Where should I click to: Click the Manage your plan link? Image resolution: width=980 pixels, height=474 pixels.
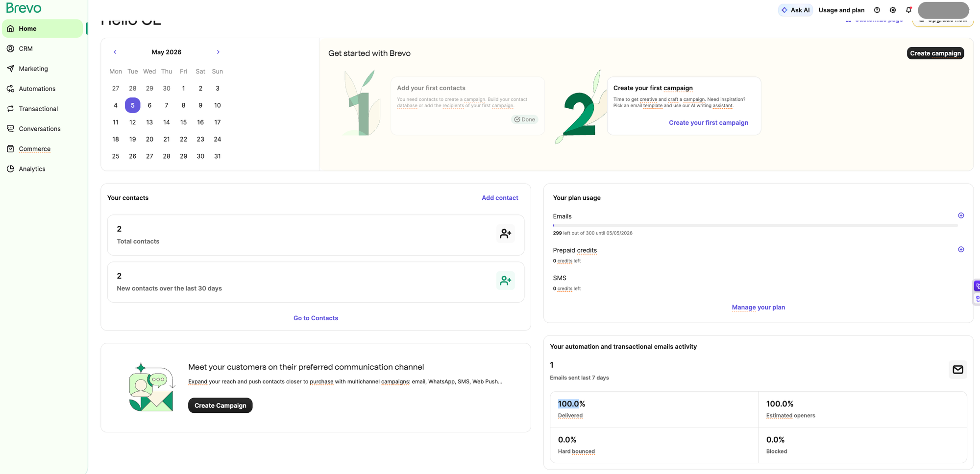[x=758, y=307]
